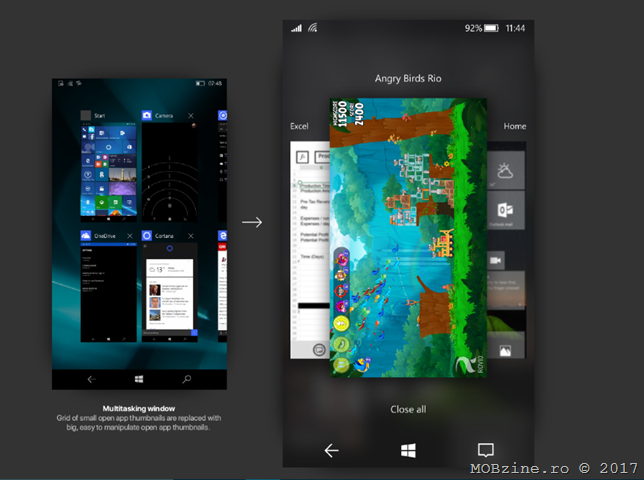
Task: Tap the back arrow on left phone
Action: 92,379
